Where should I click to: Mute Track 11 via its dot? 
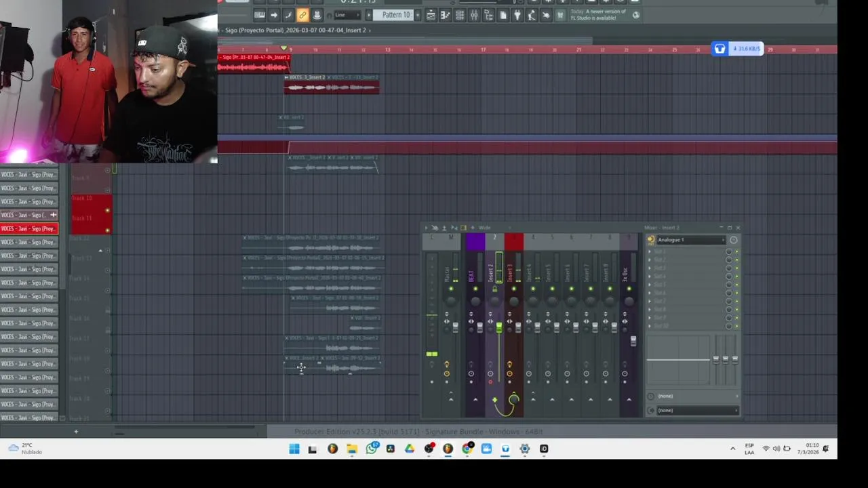coord(107,230)
